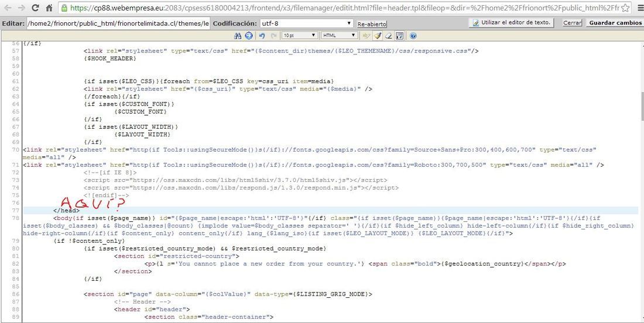Screen dimensions: 644x323
Task: Open the Codificación utf-8 dropdown
Action: 306,23
